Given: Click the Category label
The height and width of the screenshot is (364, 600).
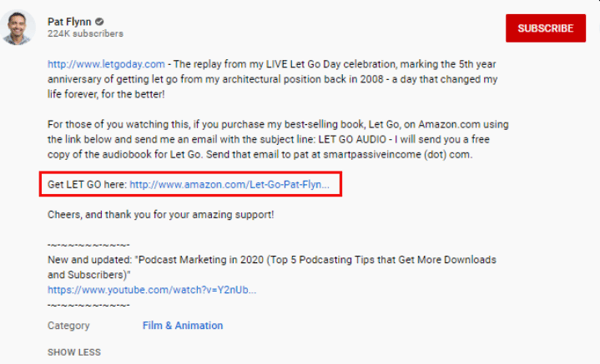Looking at the screenshot, I should tap(68, 326).
